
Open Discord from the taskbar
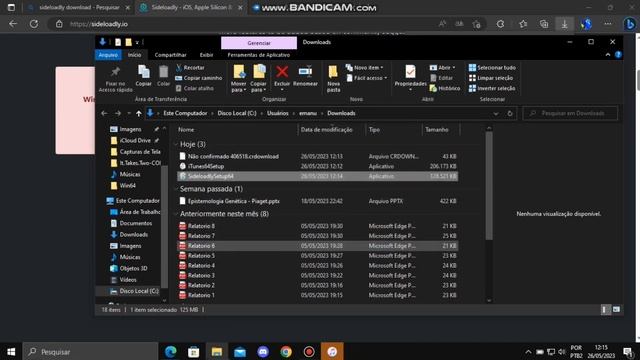(263, 351)
